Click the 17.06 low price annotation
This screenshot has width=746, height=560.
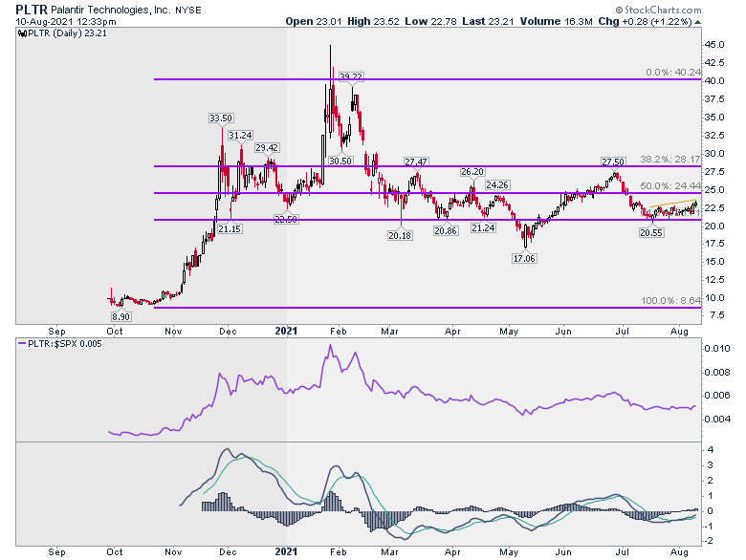coord(524,258)
